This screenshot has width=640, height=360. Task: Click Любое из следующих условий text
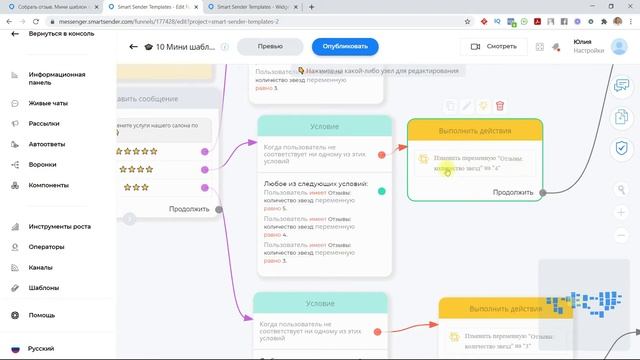coord(316,184)
